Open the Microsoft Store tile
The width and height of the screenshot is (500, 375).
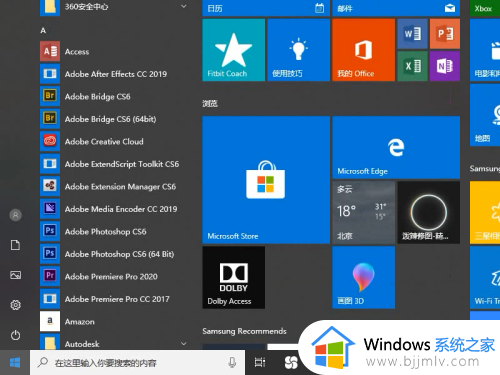[x=266, y=180]
